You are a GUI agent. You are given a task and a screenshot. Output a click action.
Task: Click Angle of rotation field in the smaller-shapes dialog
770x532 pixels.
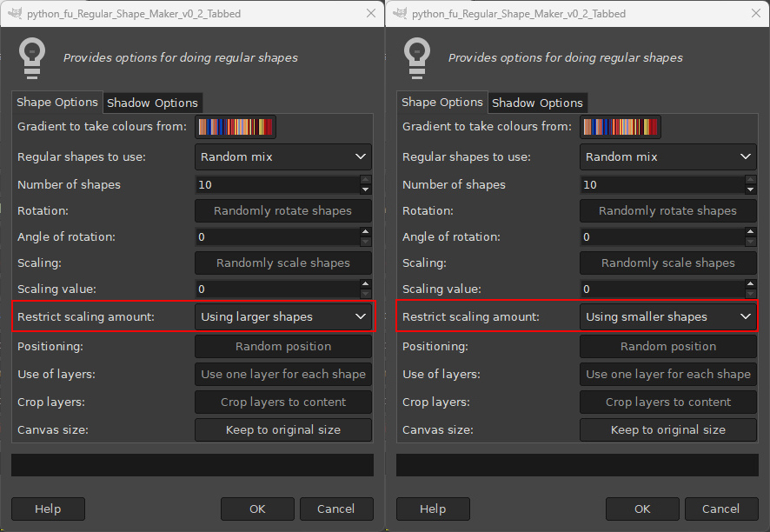tap(662, 236)
